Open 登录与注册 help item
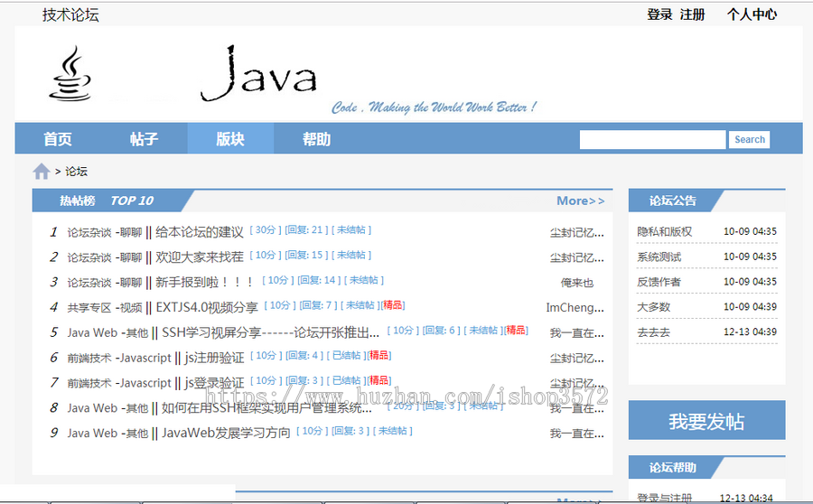Screen dimensions: 813x504 pos(665,498)
